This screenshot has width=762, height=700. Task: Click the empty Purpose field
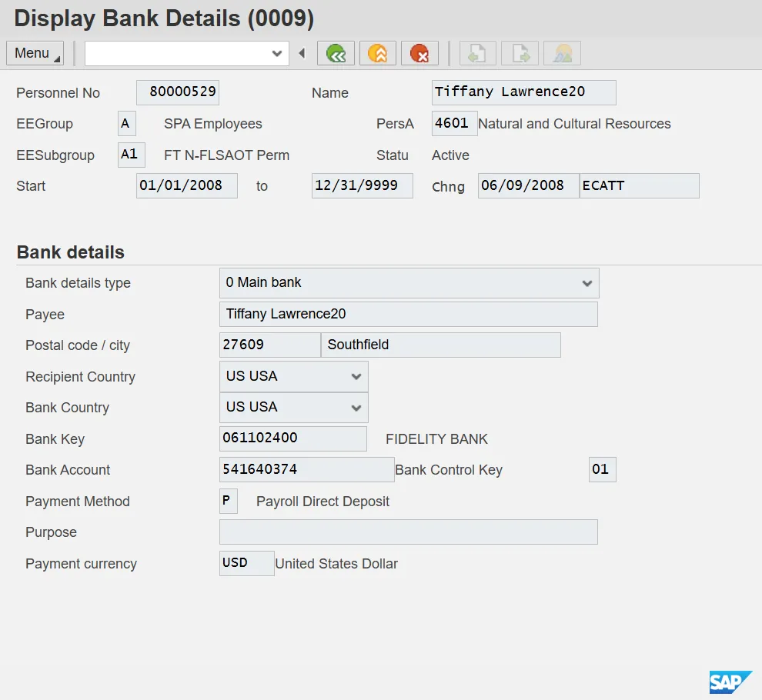coord(408,532)
